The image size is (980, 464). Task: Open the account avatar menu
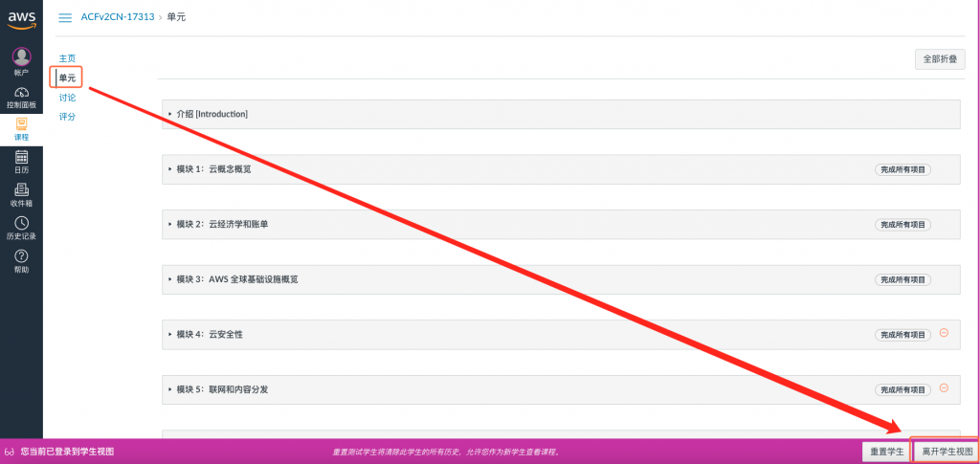coord(21,56)
